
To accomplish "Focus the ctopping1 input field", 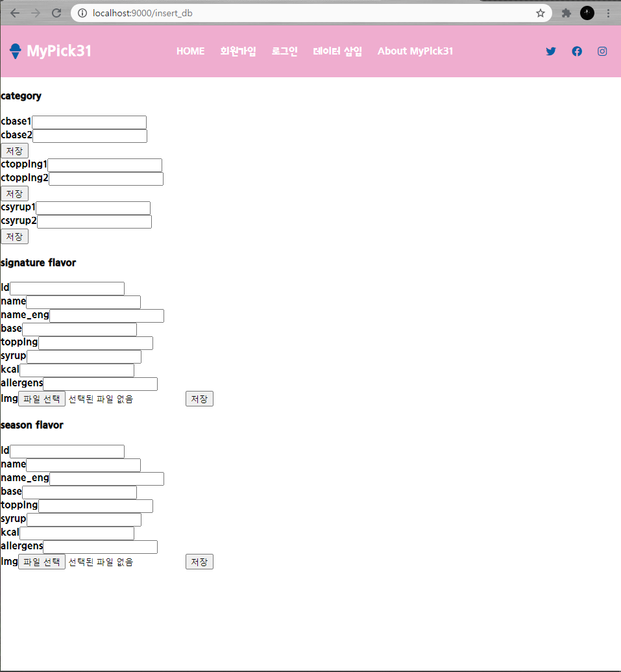I will click(x=105, y=165).
